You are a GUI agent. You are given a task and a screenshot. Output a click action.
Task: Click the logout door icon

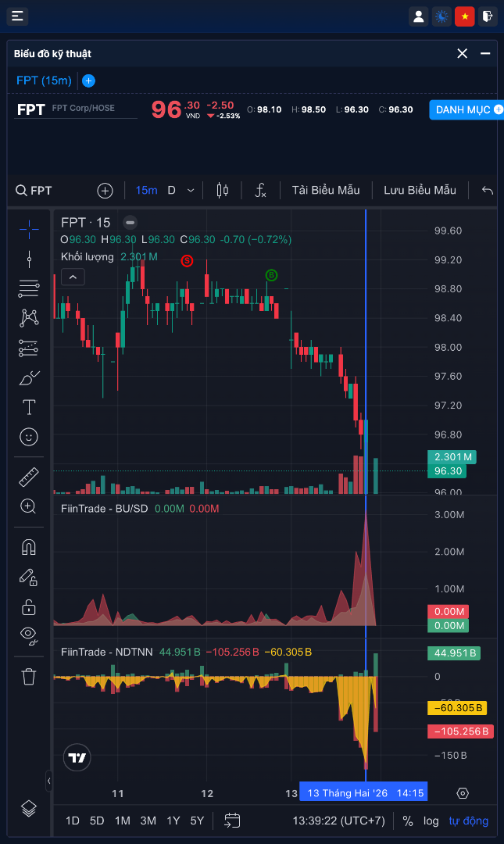pyautogui.click(x=488, y=16)
